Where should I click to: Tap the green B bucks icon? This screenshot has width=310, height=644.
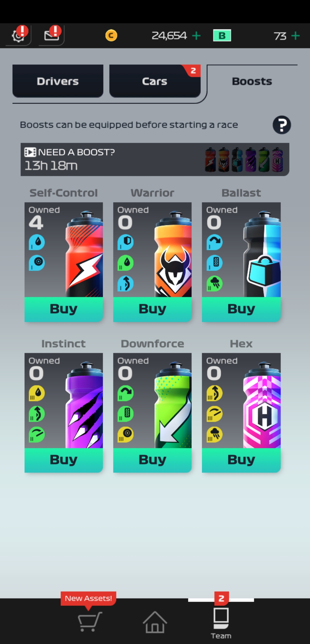tap(222, 36)
